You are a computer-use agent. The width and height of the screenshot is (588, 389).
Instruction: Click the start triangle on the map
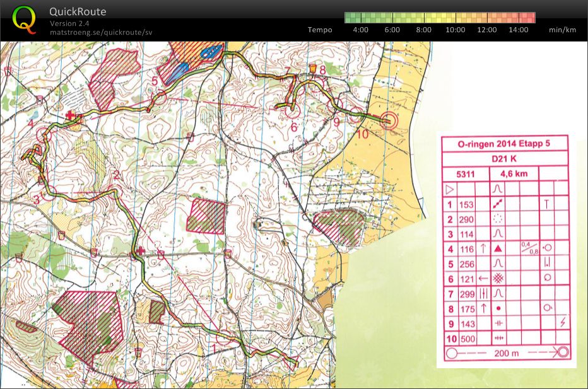[x=291, y=363]
